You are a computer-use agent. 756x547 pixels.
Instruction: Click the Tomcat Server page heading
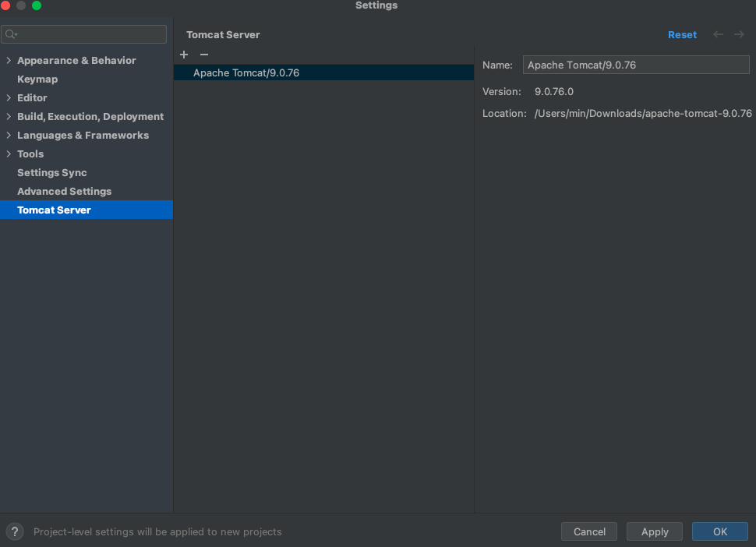223,35
